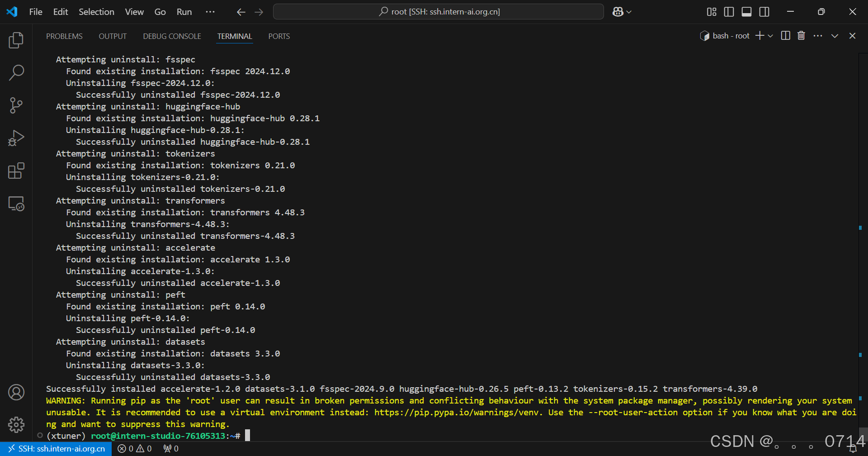Viewport: 868px width, 456px height.
Task: Open the Go menu
Action: click(160, 12)
